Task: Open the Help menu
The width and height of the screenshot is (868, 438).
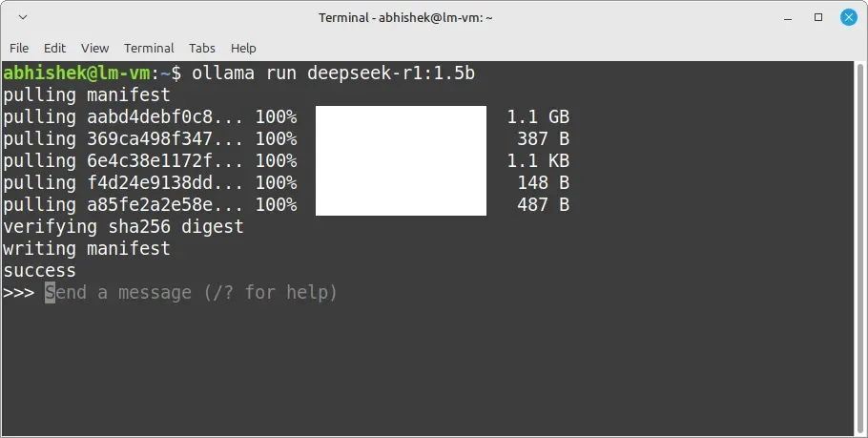Action: click(x=243, y=48)
